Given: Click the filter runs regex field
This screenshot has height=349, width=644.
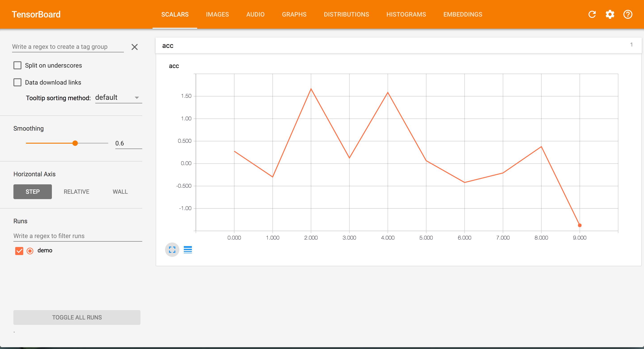Looking at the screenshot, I should (x=78, y=236).
